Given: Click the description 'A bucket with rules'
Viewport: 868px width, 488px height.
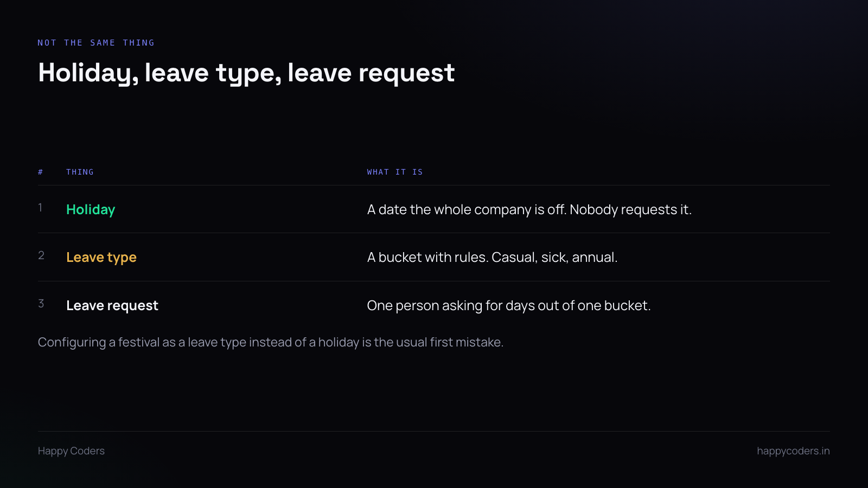Looking at the screenshot, I should point(493,258).
